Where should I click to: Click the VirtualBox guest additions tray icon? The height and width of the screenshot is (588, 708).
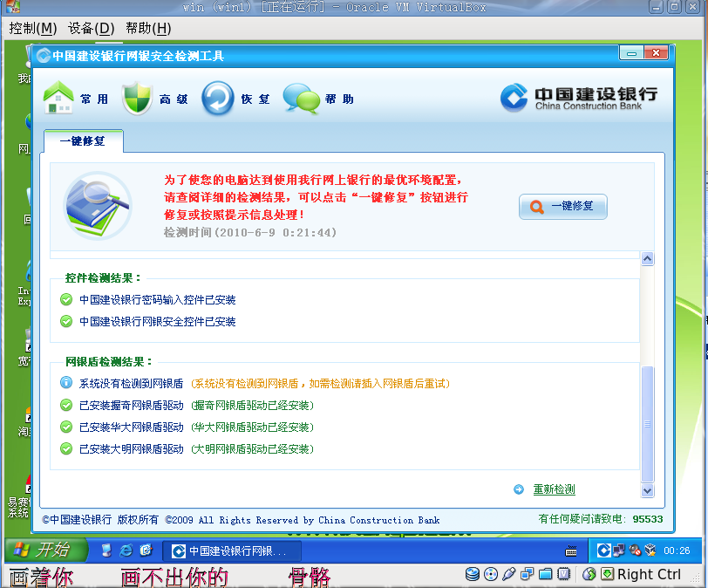650,550
